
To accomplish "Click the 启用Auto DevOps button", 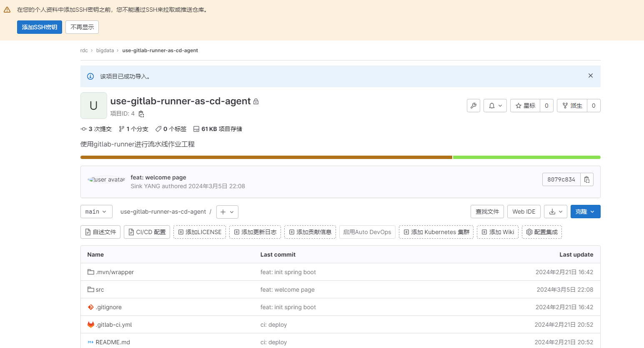I will coord(367,232).
